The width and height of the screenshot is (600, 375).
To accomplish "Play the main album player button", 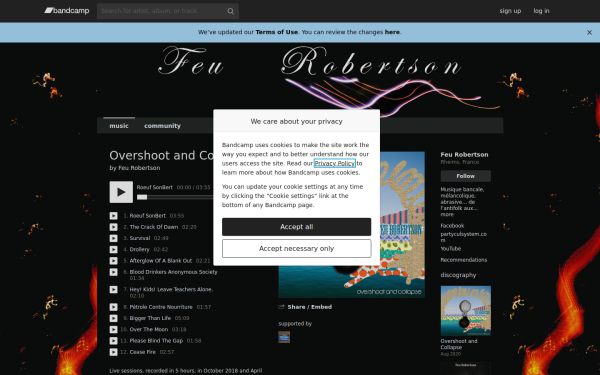I will tap(121, 192).
